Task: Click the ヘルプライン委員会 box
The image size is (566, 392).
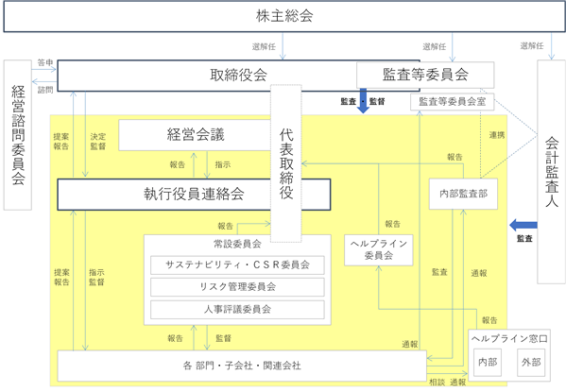Action: [x=378, y=249]
